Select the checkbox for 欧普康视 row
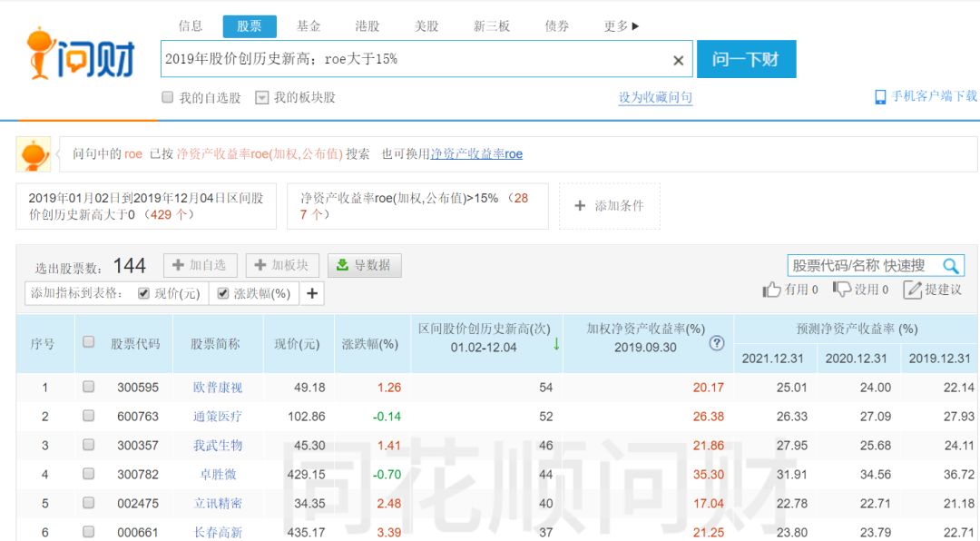Viewport: 980px width, 541px height. click(x=88, y=386)
